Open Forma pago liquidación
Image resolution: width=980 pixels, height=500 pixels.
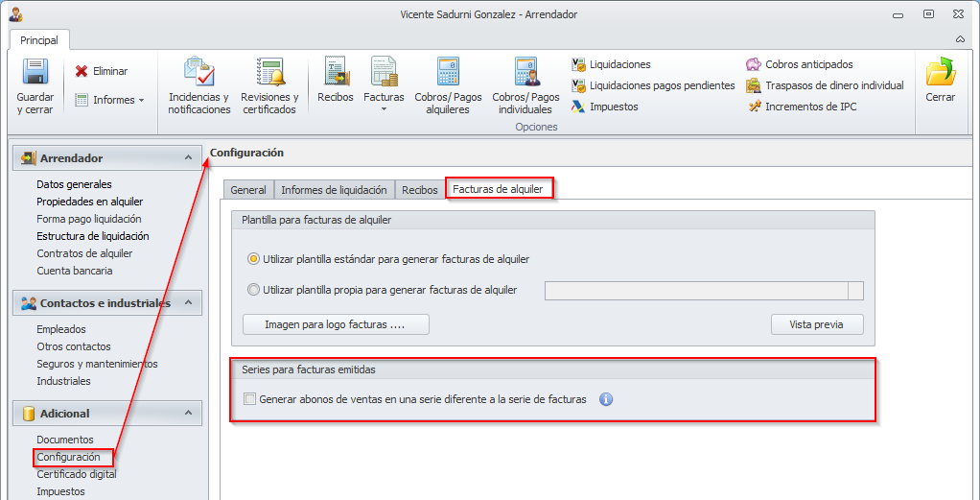[89, 219]
